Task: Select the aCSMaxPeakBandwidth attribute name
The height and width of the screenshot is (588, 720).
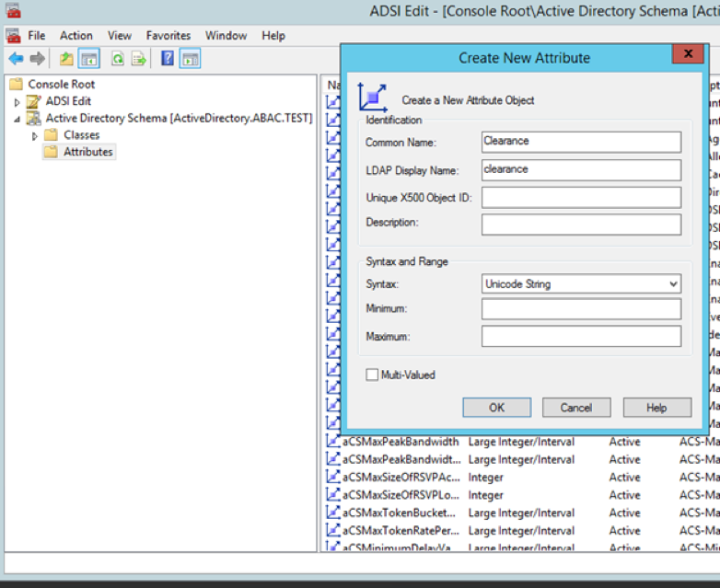Action: (x=401, y=442)
